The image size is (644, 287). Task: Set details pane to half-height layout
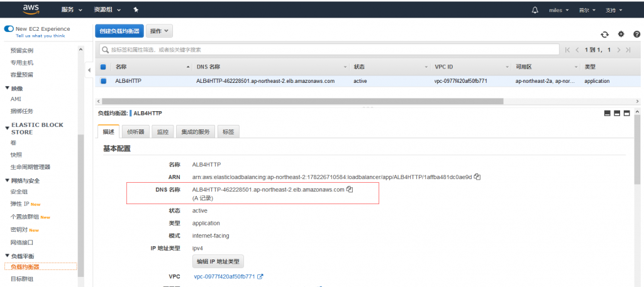617,114
